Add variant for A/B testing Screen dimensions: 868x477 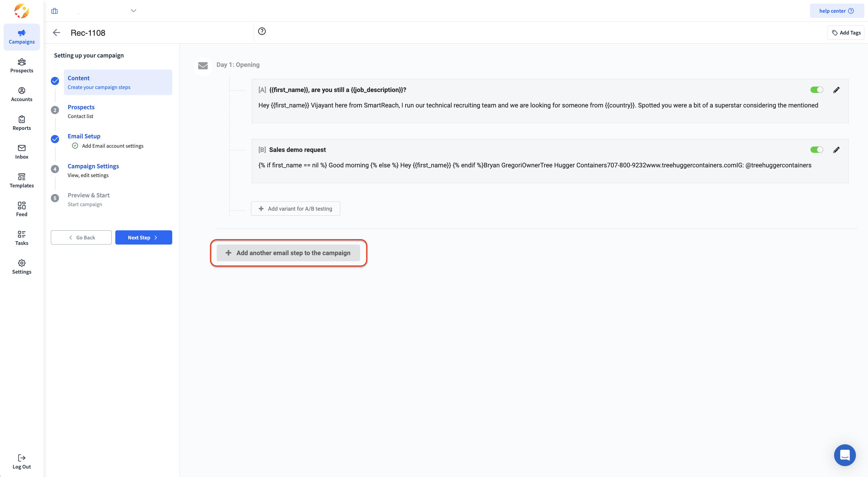pos(295,209)
